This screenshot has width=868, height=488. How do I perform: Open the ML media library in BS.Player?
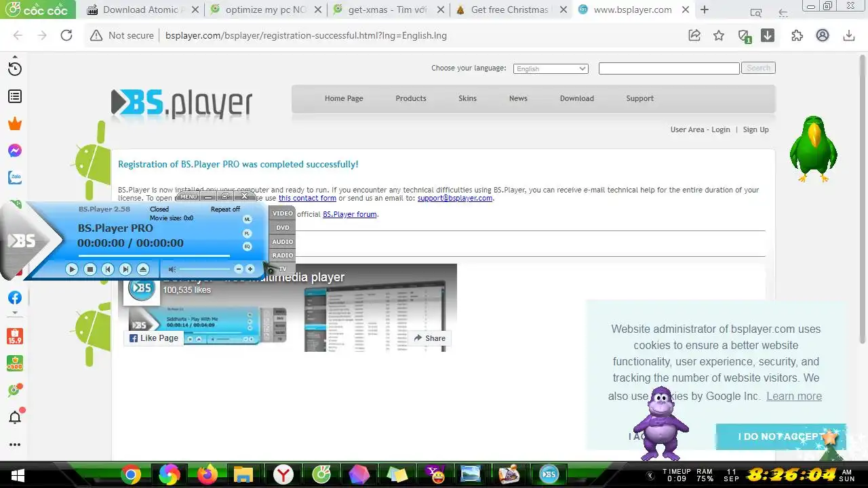coord(247,219)
